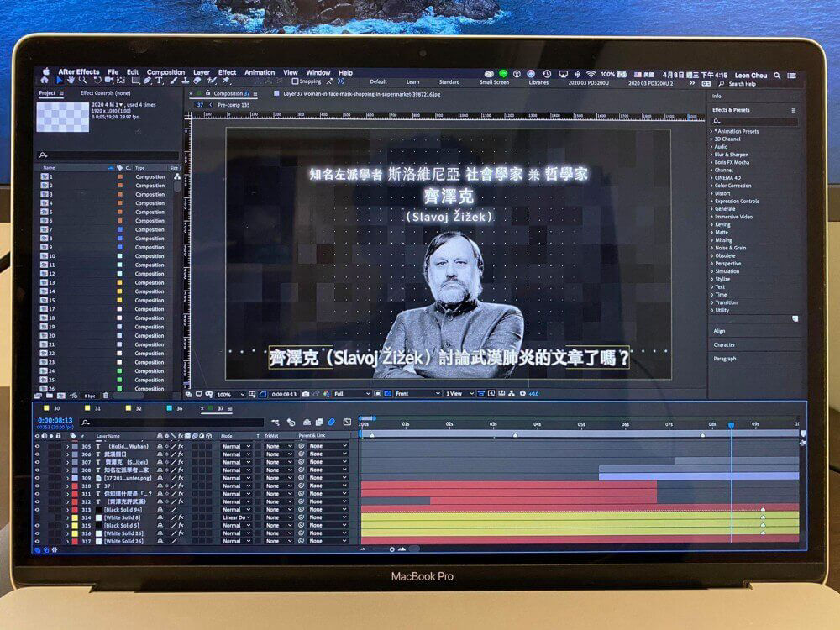Screen dimensions: 840x630
Task: Click the yellow label swatch of layer 314
Action: pyautogui.click(x=75, y=517)
